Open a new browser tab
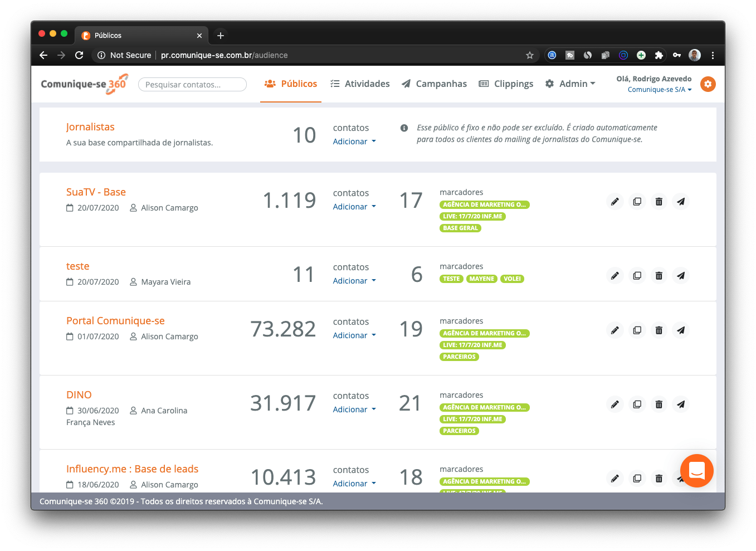 pos(221,36)
